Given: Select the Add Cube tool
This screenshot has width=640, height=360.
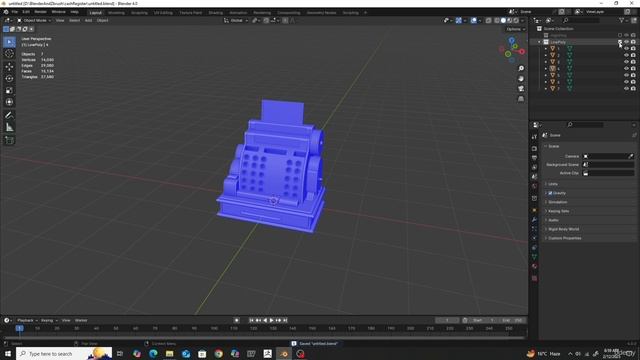Looking at the screenshot, I should pyautogui.click(x=9, y=140).
